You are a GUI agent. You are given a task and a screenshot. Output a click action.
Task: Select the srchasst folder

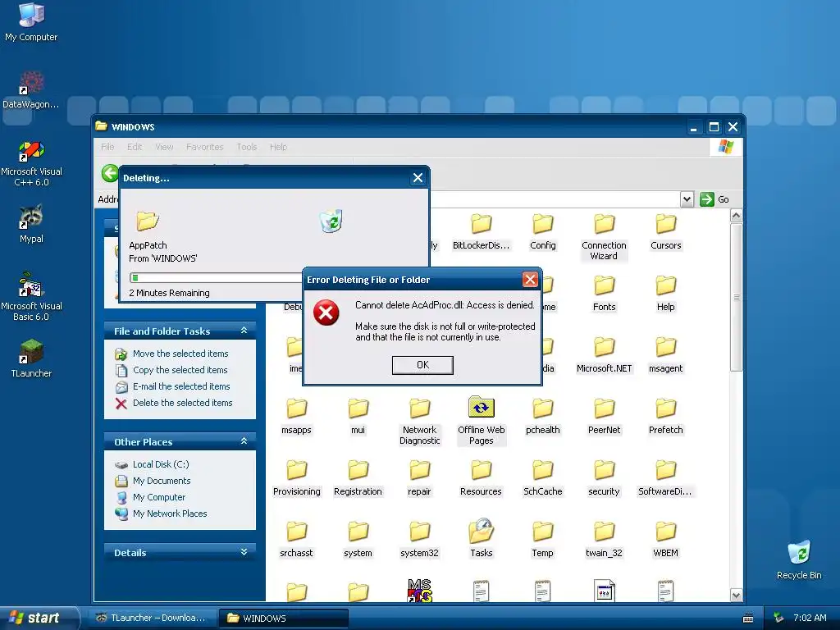[296, 540]
